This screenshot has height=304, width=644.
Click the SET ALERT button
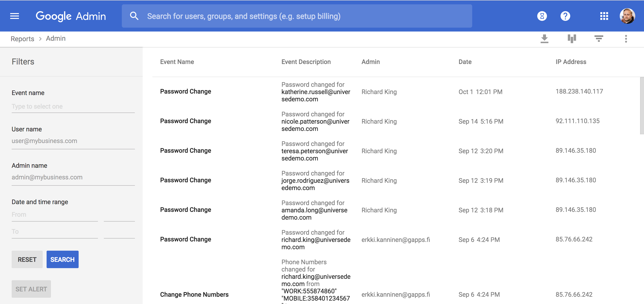point(31,289)
